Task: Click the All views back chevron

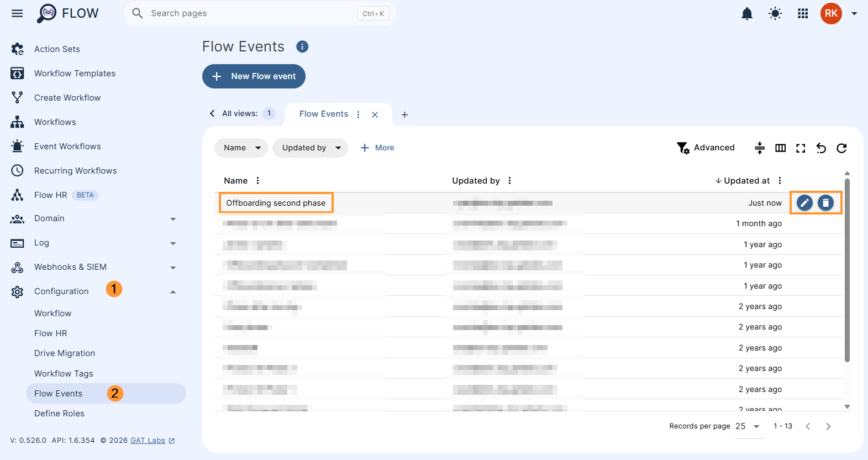Action: tap(212, 113)
